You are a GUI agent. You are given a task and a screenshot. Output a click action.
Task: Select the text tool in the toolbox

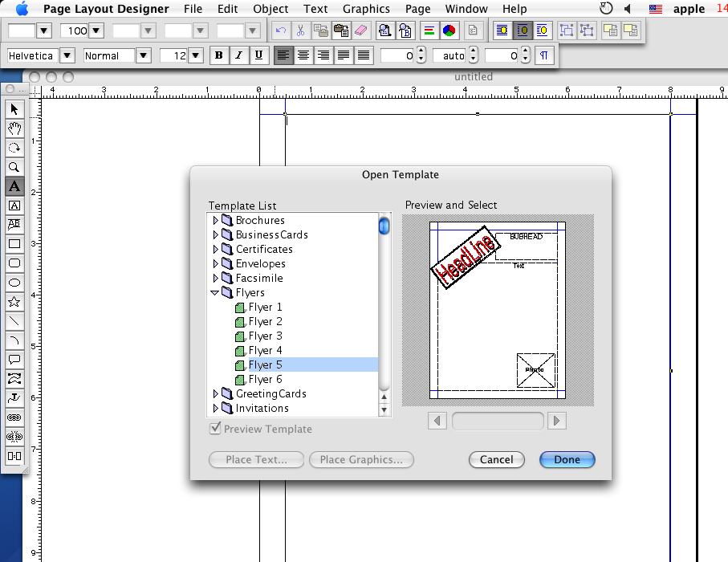click(x=14, y=185)
